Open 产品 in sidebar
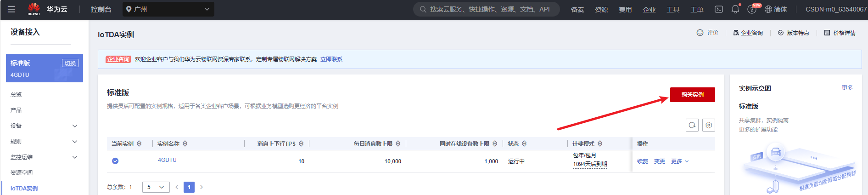 pyautogui.click(x=16, y=110)
